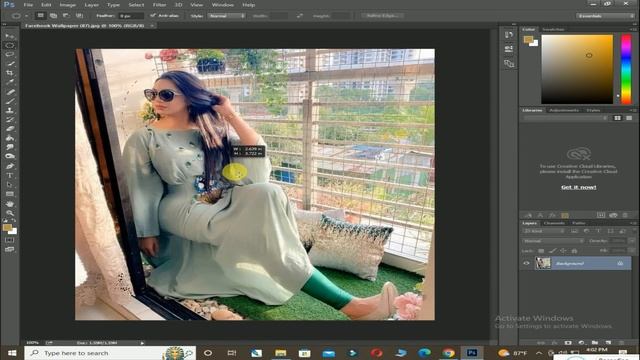
Task: Select the Pen tool
Action: [10, 166]
